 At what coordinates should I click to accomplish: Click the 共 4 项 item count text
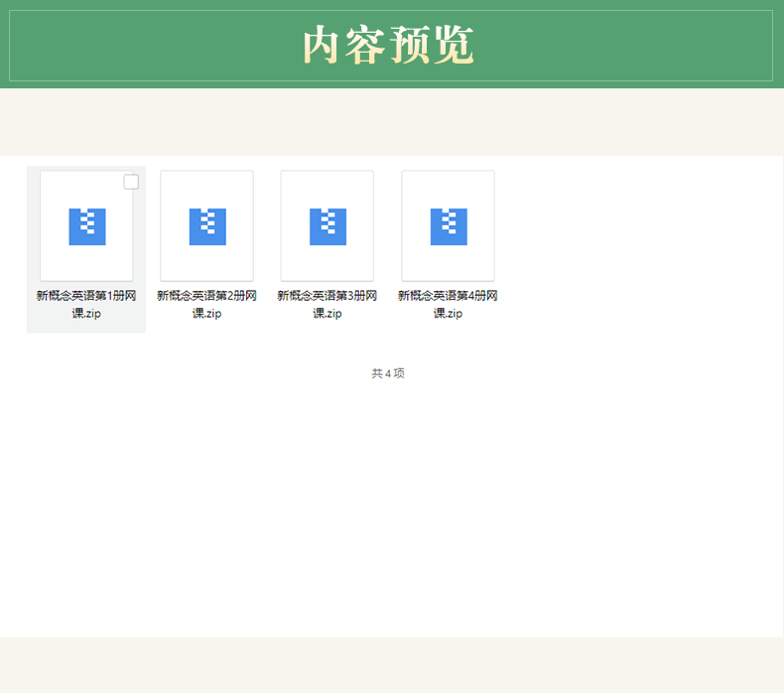(x=388, y=373)
